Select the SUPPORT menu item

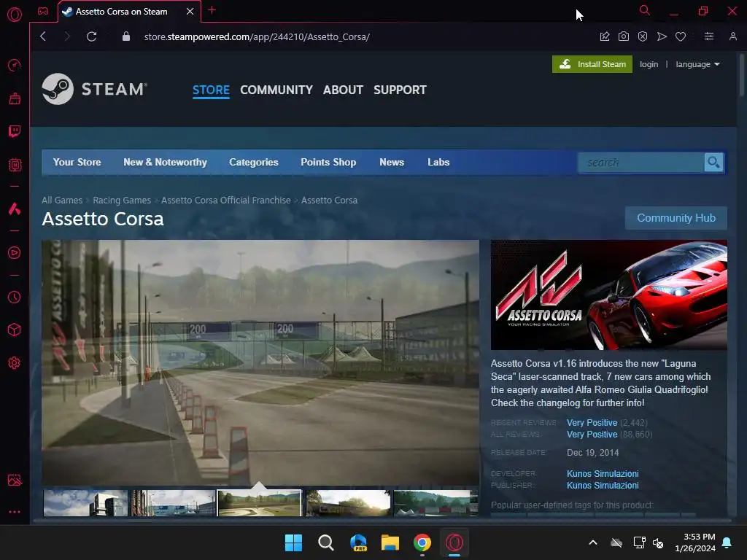pyautogui.click(x=400, y=90)
